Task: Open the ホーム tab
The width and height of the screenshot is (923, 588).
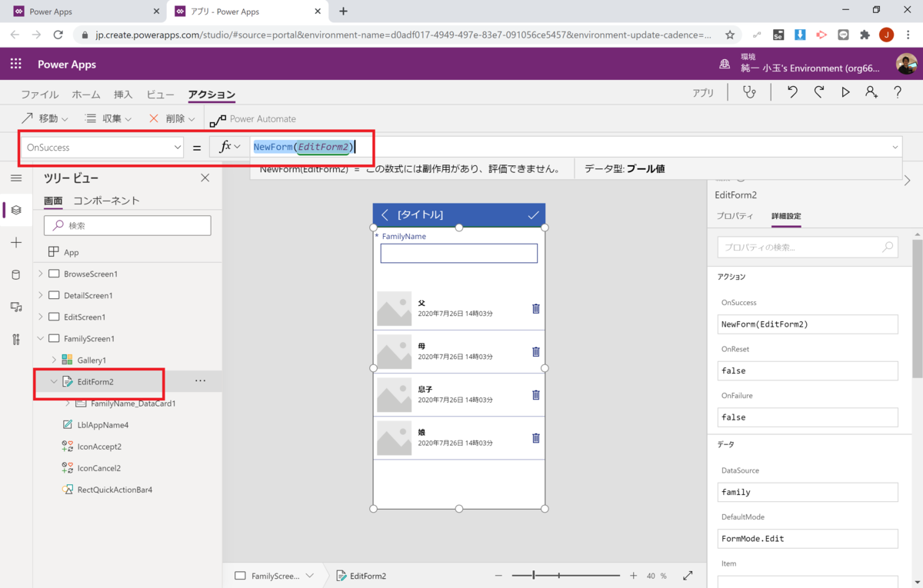Action: [86, 95]
